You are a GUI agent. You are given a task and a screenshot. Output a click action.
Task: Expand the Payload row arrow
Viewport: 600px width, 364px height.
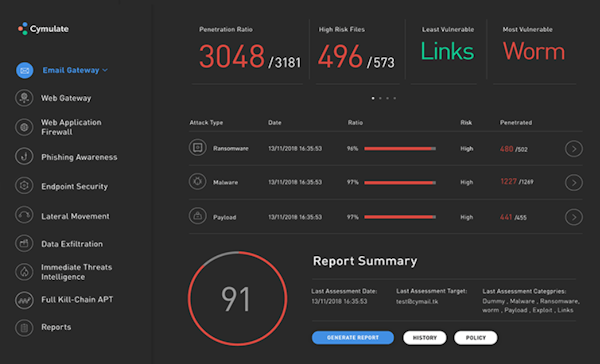pos(574,217)
